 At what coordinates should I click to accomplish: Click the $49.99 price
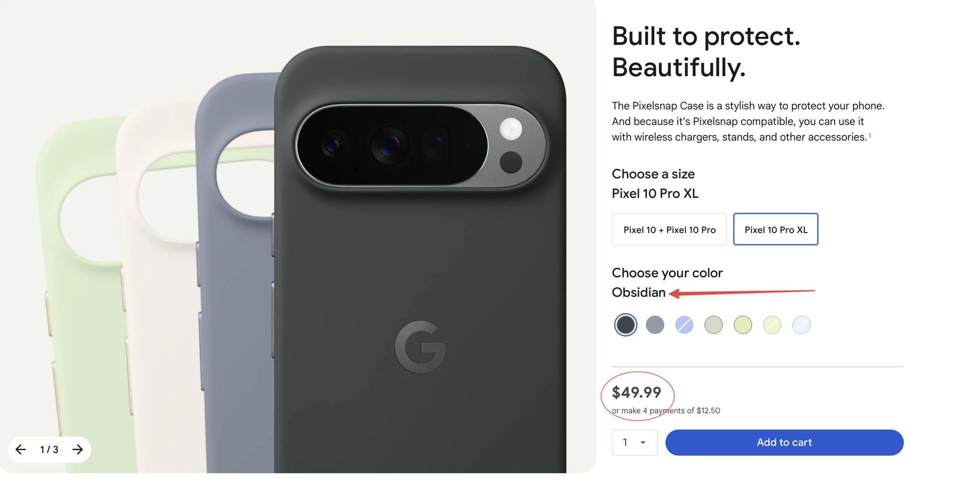pyautogui.click(x=636, y=392)
